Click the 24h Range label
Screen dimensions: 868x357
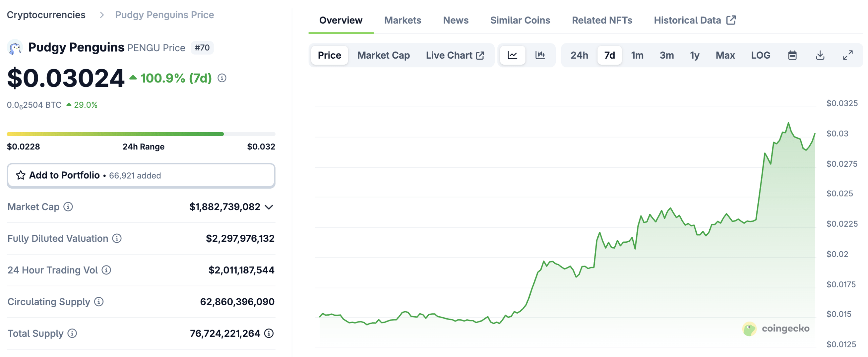click(x=143, y=147)
